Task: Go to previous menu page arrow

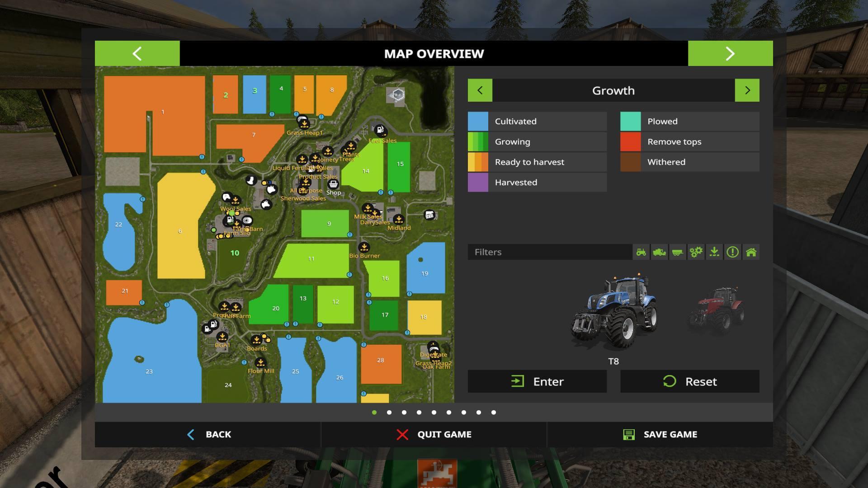Action: click(137, 53)
